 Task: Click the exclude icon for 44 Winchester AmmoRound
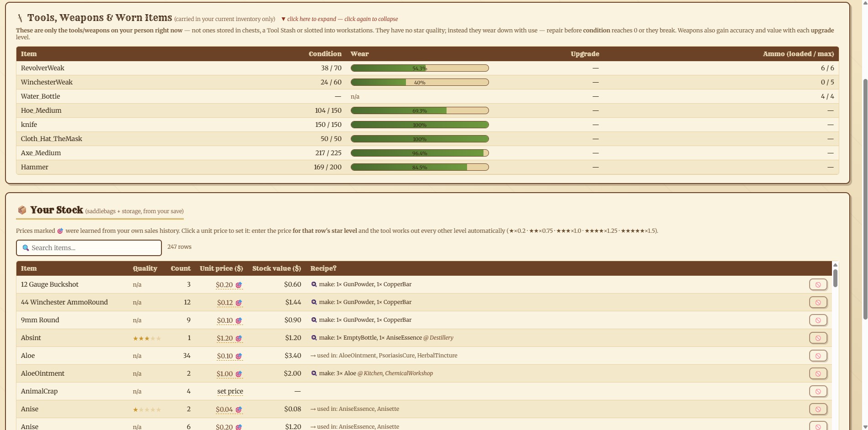point(818,302)
